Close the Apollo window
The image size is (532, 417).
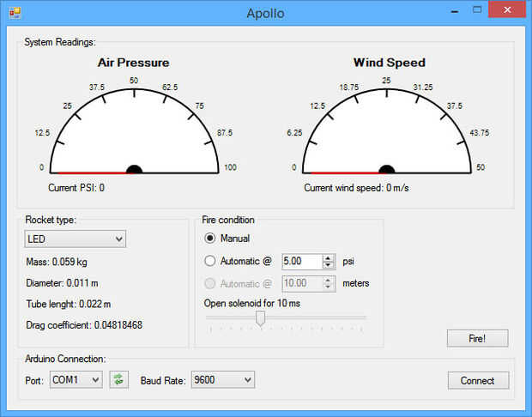pos(507,9)
